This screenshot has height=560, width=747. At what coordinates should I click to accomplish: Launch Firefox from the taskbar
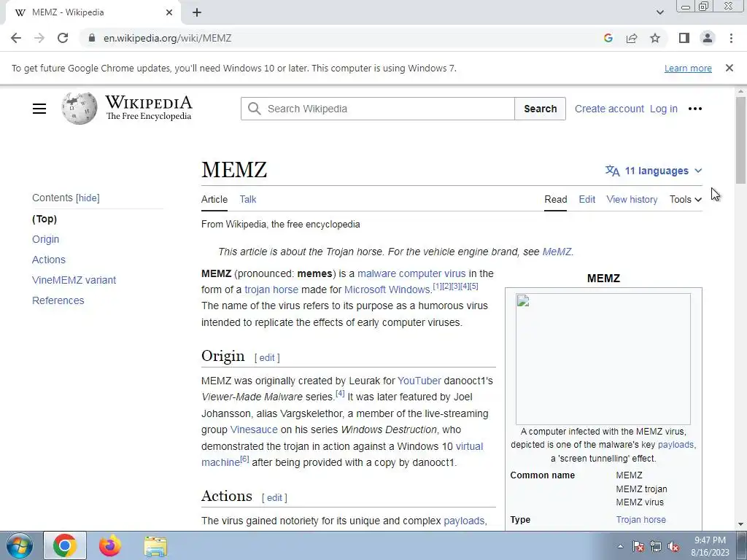[x=110, y=545]
